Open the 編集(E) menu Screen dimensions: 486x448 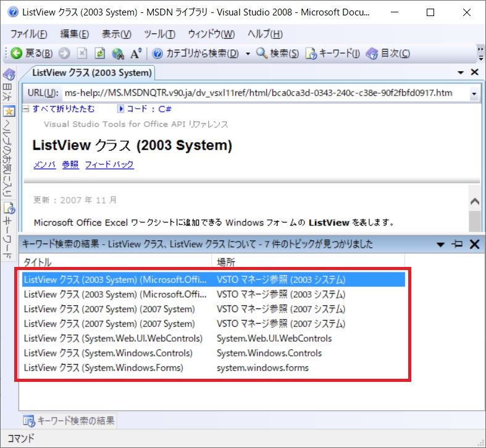(x=74, y=34)
